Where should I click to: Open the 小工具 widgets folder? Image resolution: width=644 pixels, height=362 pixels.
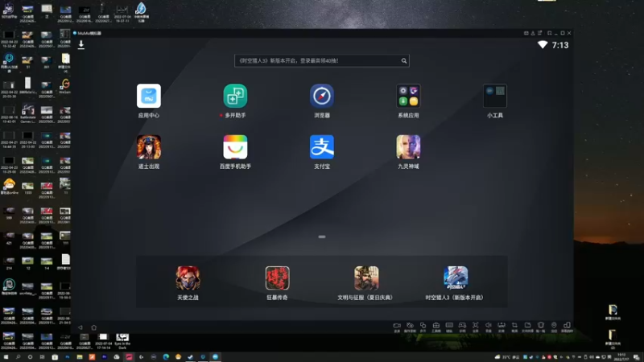coord(495,96)
